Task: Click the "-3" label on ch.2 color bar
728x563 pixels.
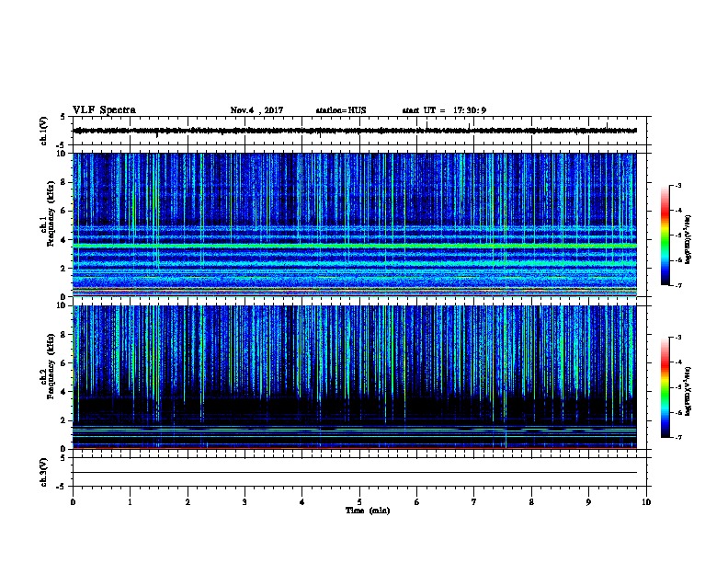Action: point(677,338)
